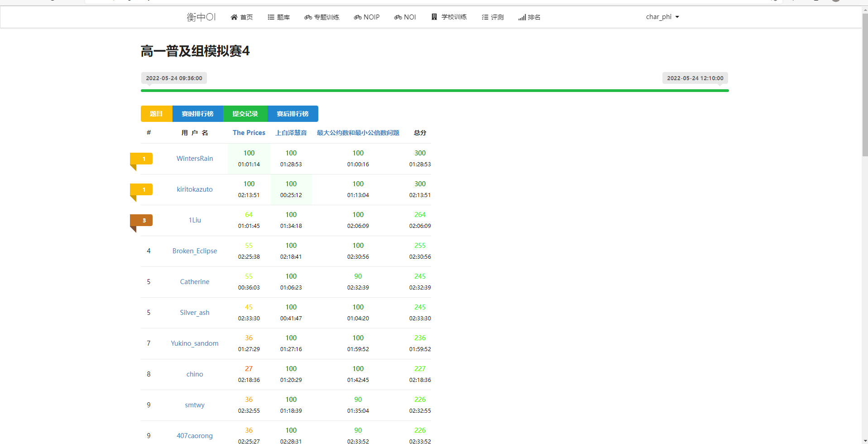This screenshot has height=444, width=868.
Task: Click 1Liu's The Prices score 64
Action: 249,215
